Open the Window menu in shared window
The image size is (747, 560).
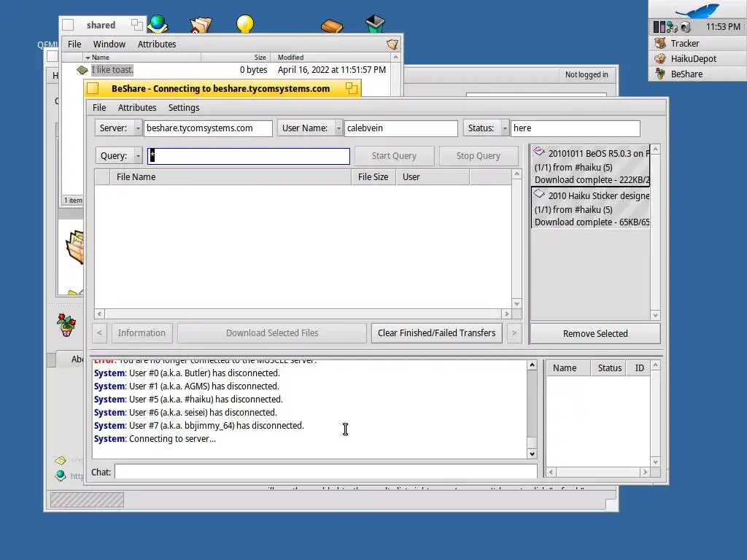point(109,44)
